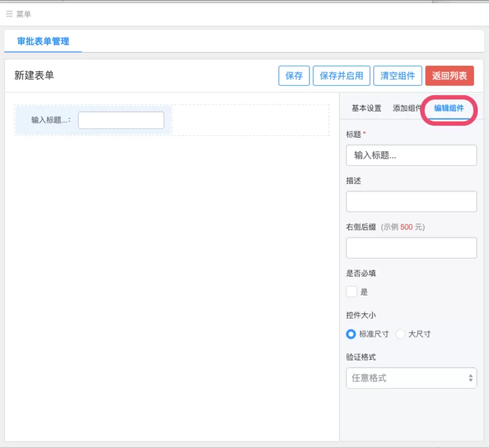Open the 添加组件 tab

pos(407,108)
